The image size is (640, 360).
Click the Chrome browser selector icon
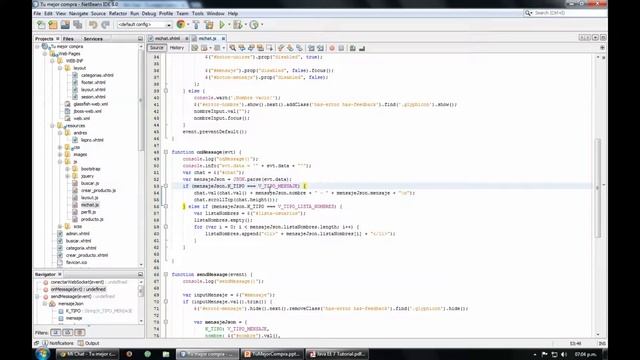[x=180, y=25]
